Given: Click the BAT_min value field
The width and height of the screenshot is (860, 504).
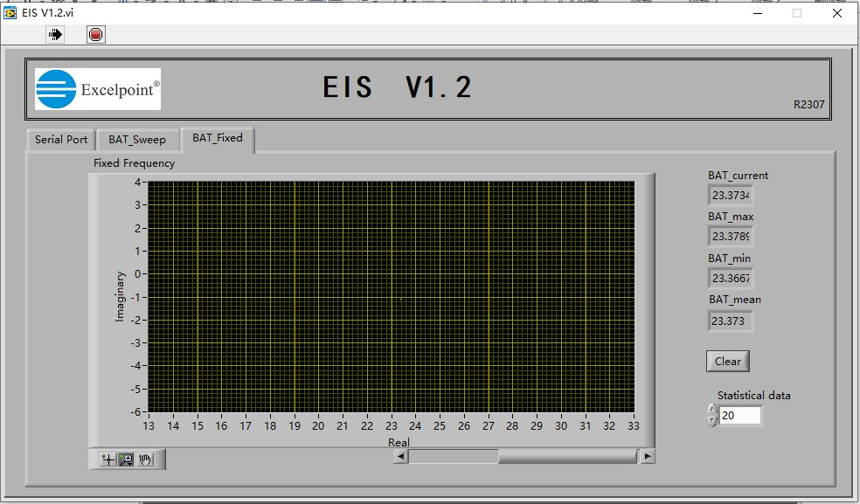Looking at the screenshot, I should (731, 278).
